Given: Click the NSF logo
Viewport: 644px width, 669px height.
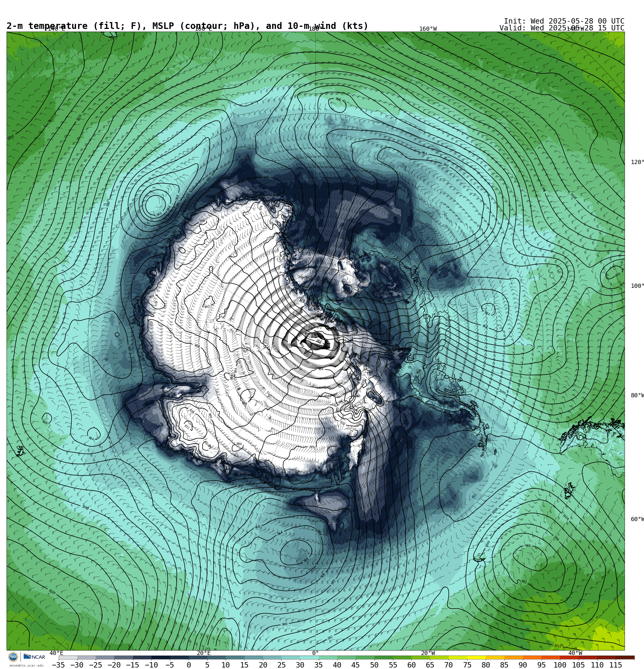Looking at the screenshot, I should (13, 657).
